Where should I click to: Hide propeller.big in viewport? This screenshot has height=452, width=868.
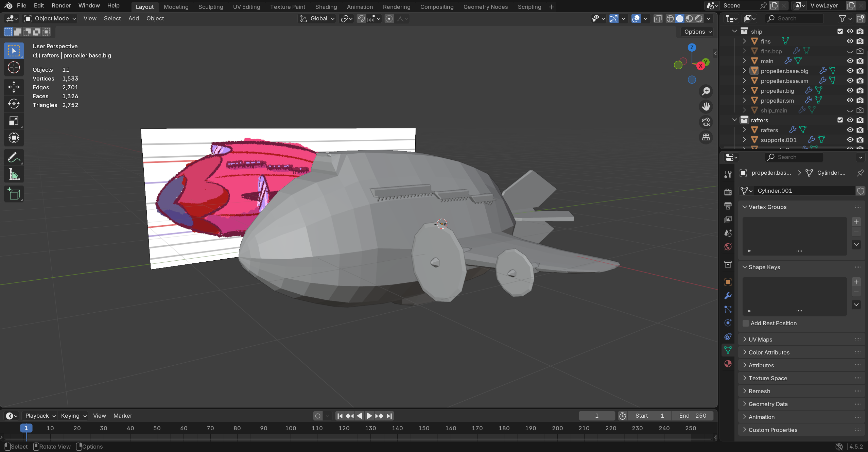click(850, 90)
